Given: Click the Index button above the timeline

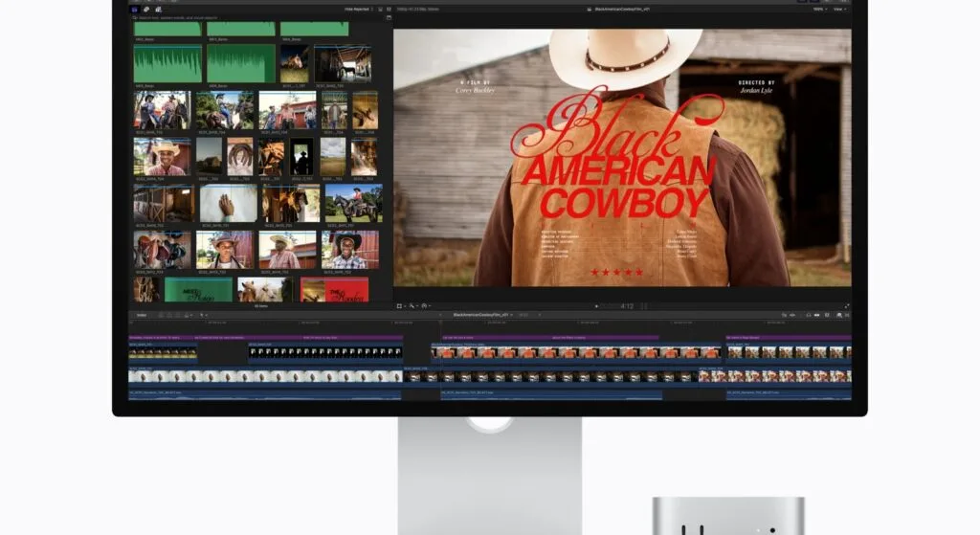Looking at the screenshot, I should (x=142, y=315).
